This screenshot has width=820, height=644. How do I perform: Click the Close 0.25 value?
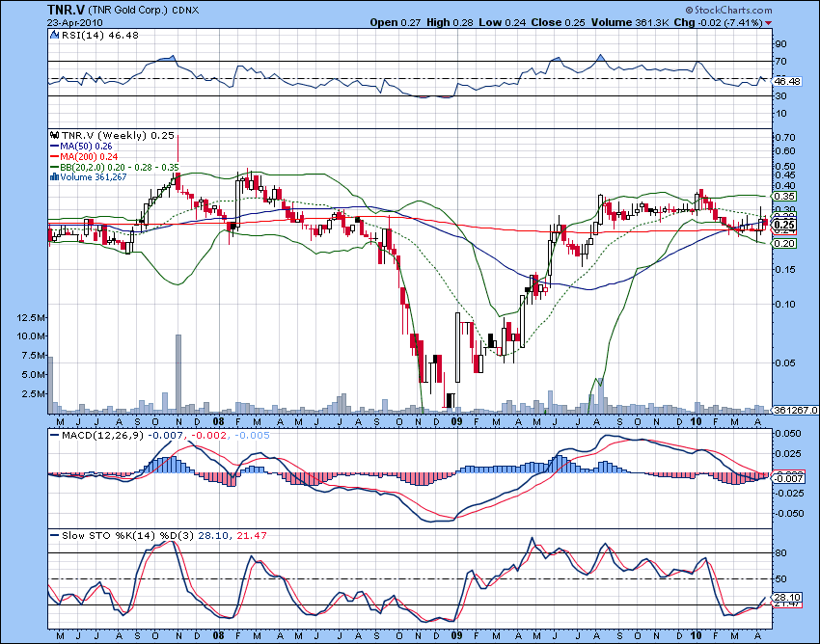pyautogui.click(x=558, y=22)
